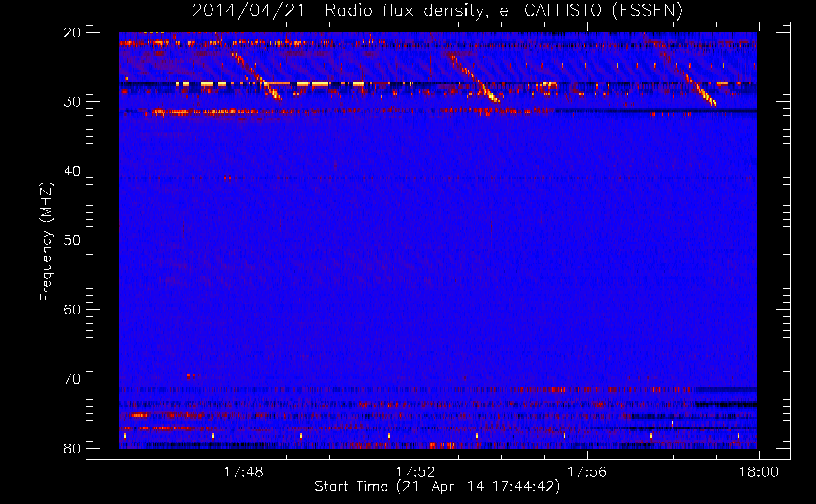
Task: Click the 20 MHz frequency tick label
Action: pyautogui.click(x=72, y=33)
